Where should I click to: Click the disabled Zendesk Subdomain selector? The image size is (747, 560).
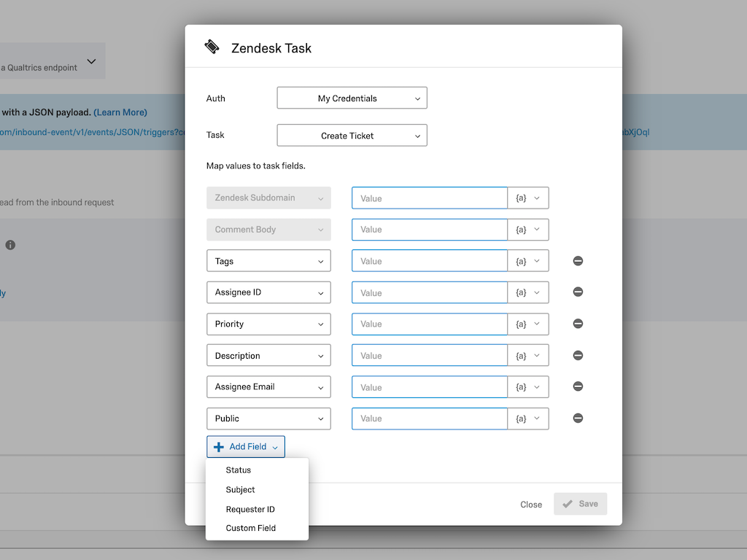pyautogui.click(x=268, y=198)
